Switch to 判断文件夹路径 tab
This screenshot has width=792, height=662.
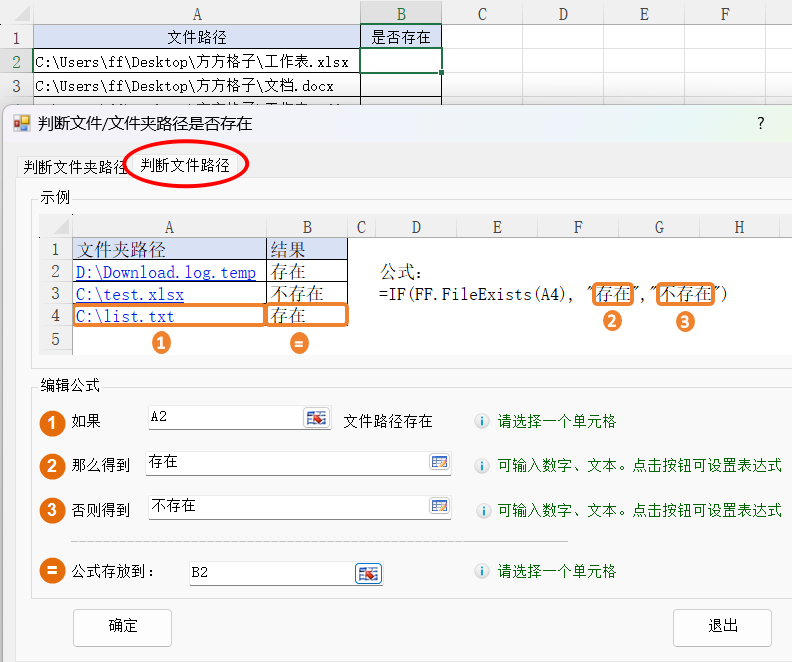coord(75,167)
